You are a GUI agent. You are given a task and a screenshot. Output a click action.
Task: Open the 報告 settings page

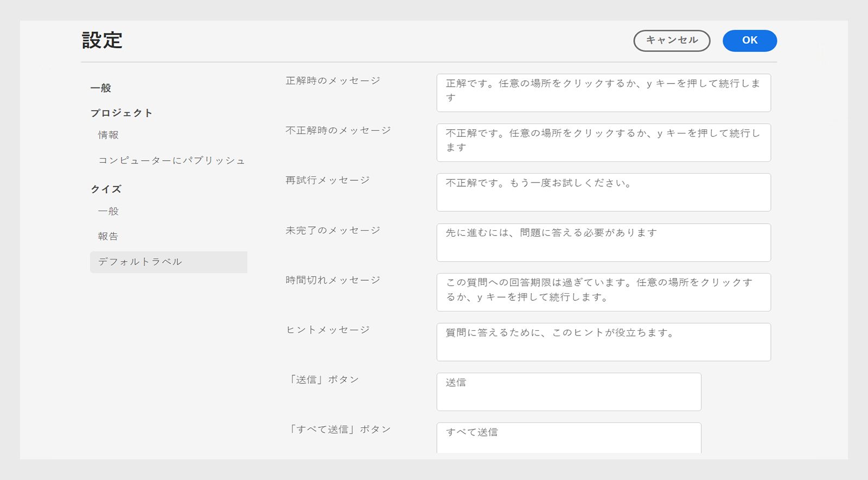[x=108, y=236]
